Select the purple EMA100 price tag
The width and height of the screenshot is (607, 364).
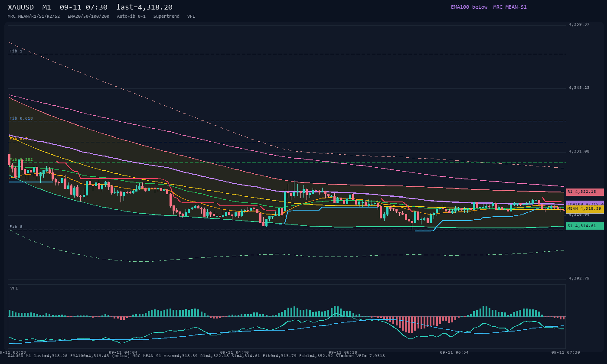(x=585, y=204)
